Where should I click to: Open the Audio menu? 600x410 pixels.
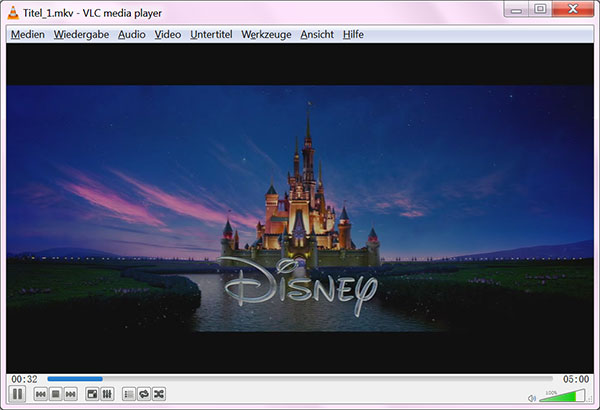[132, 34]
